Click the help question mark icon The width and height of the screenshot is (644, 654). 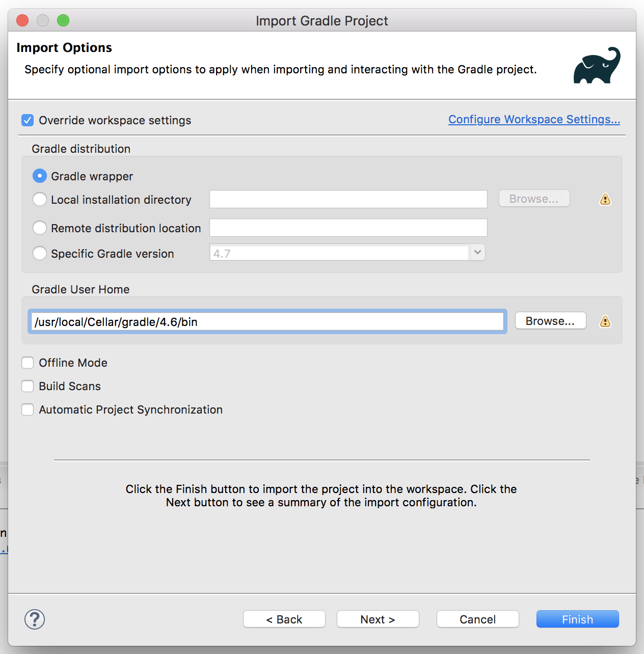tap(35, 619)
